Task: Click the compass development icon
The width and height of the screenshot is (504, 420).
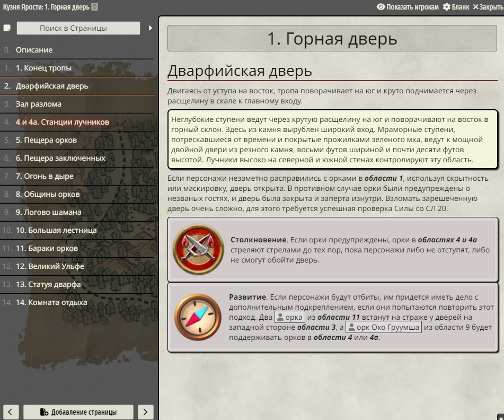Action: 198,317
